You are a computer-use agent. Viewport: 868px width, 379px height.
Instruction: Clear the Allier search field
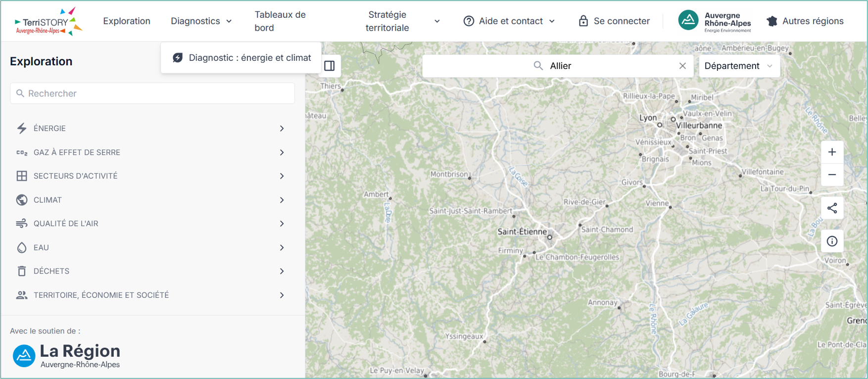coord(682,66)
